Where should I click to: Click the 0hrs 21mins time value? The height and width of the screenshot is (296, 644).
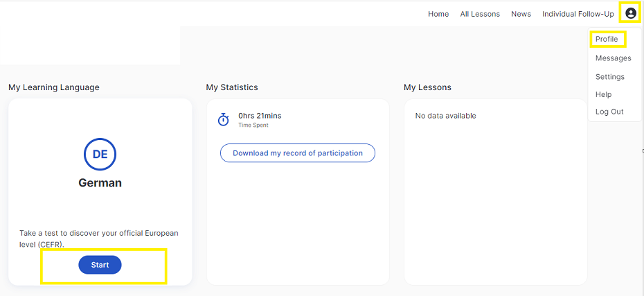260,116
